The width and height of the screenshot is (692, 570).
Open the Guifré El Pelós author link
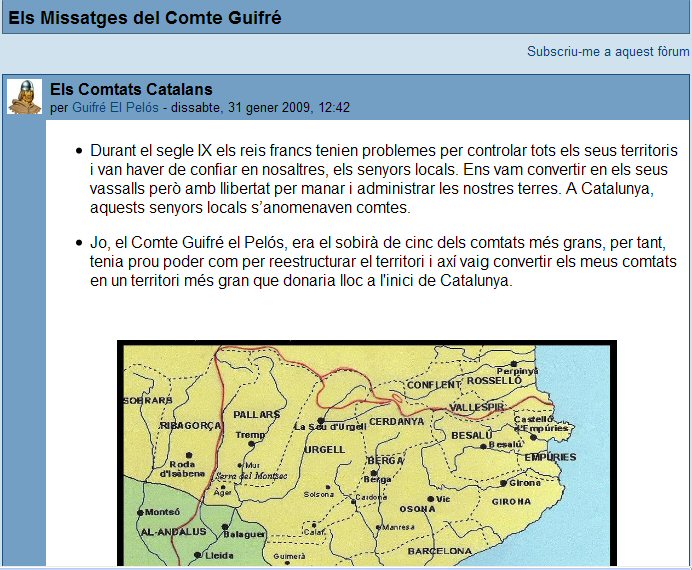[x=115, y=107]
